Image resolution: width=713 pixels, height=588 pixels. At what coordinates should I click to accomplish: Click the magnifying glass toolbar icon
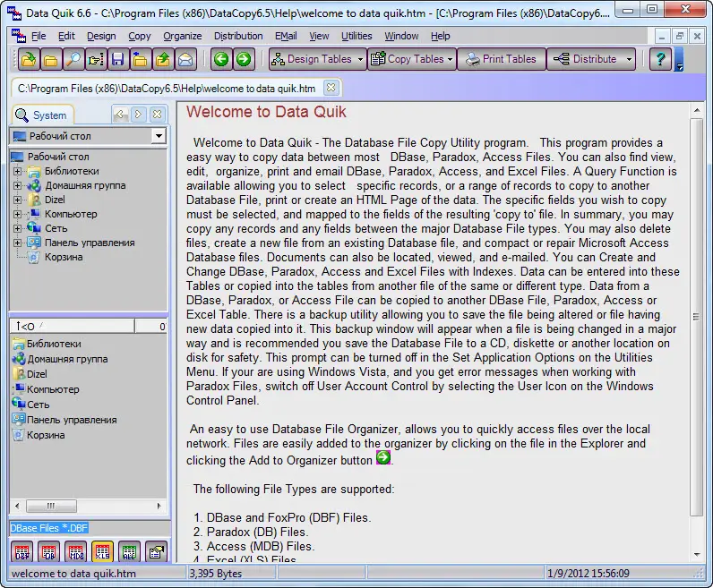pyautogui.click(x=73, y=59)
